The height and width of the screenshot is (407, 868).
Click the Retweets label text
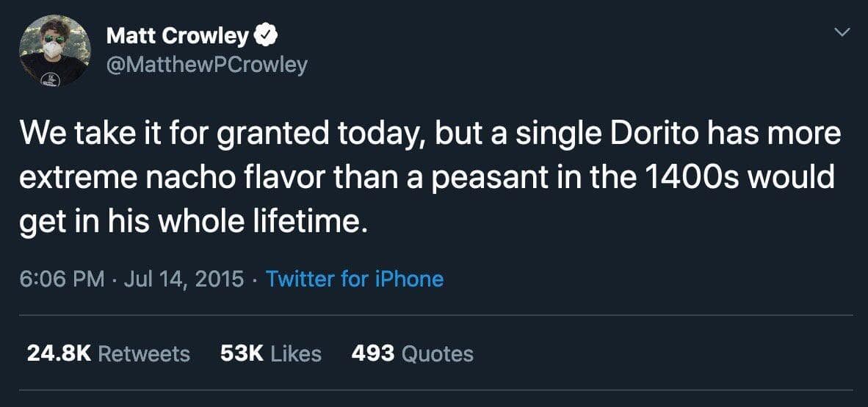[144, 353]
